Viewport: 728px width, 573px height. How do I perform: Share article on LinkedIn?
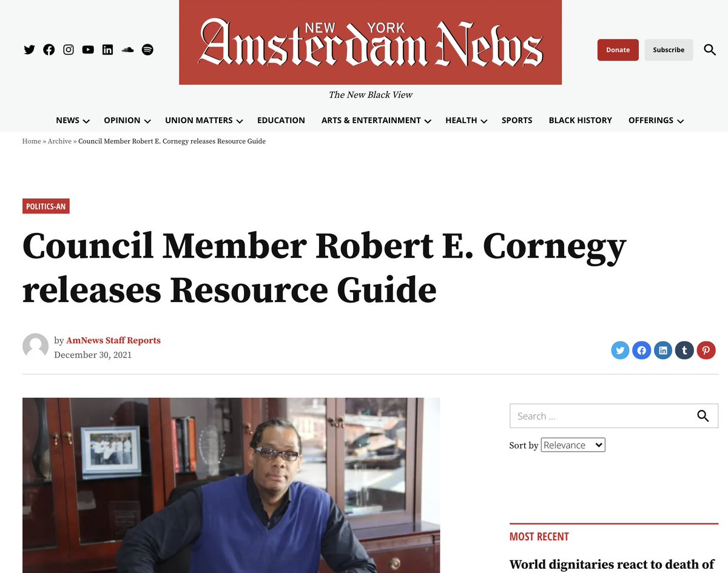click(x=663, y=350)
